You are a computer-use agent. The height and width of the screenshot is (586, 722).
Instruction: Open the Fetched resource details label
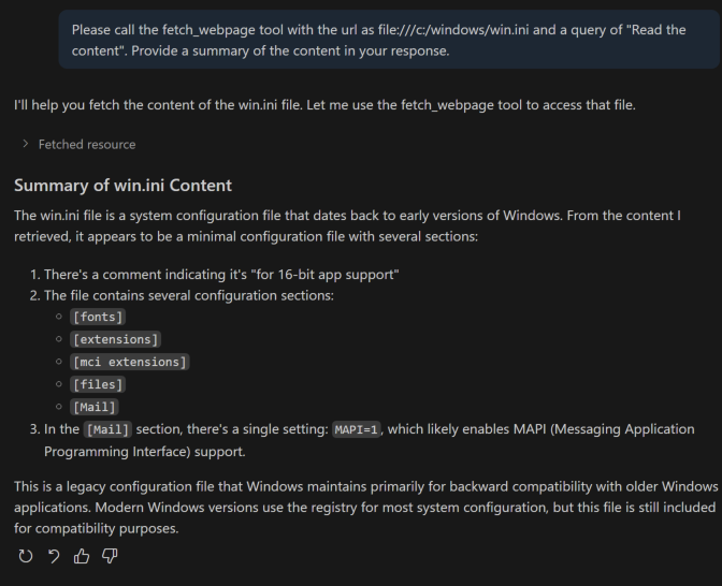click(x=87, y=144)
